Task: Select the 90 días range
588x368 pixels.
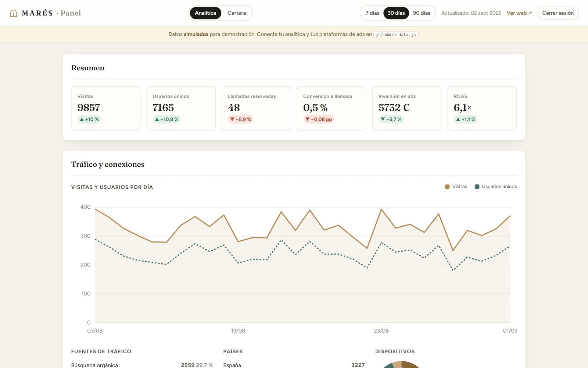Action: [422, 13]
